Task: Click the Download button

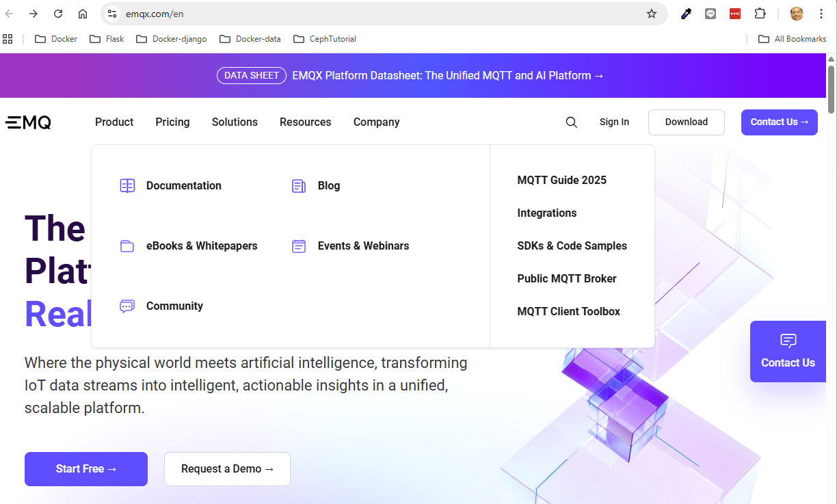Action: 686,122
